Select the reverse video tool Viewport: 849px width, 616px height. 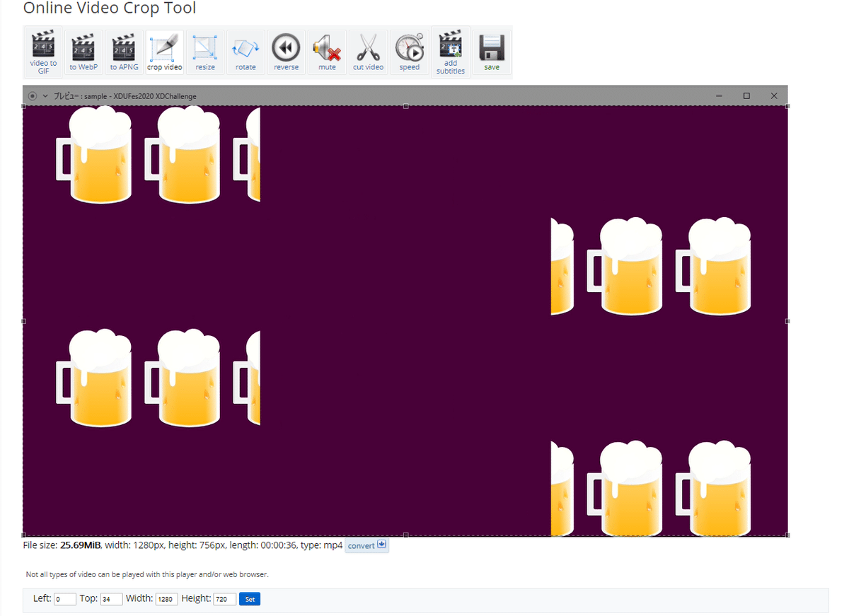(287, 52)
